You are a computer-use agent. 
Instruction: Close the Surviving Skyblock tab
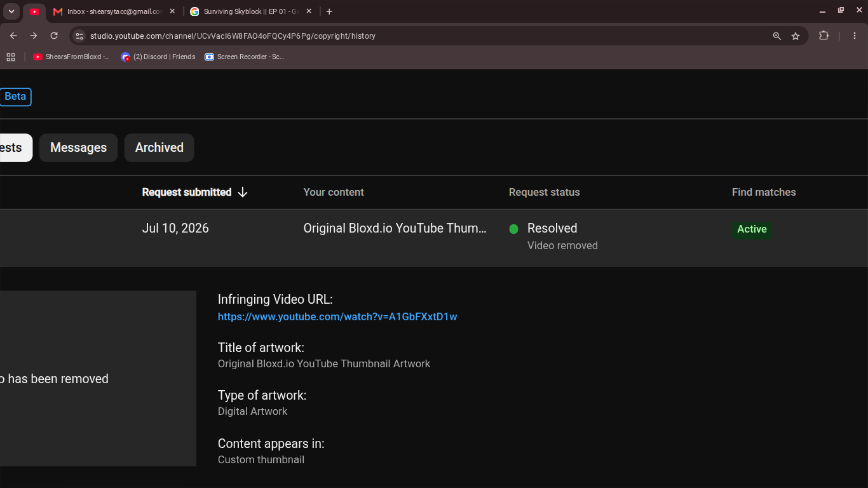click(x=309, y=11)
